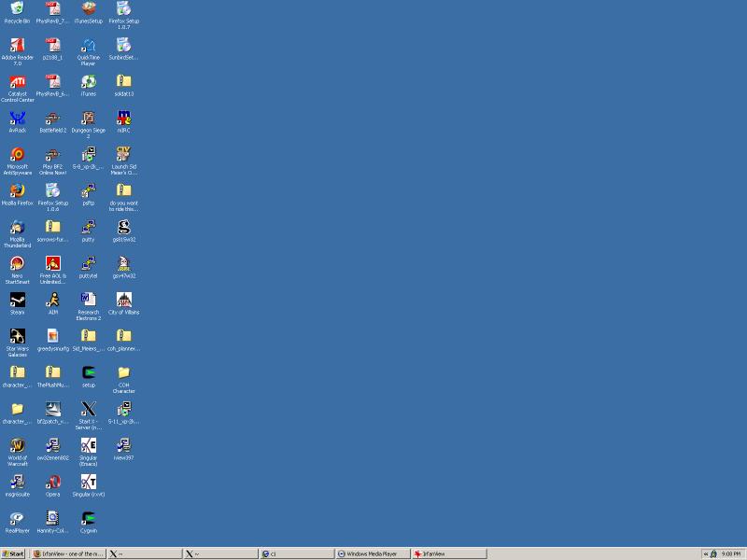Select the Steam desktop shortcut
The image size is (747, 560).
click(x=17, y=300)
